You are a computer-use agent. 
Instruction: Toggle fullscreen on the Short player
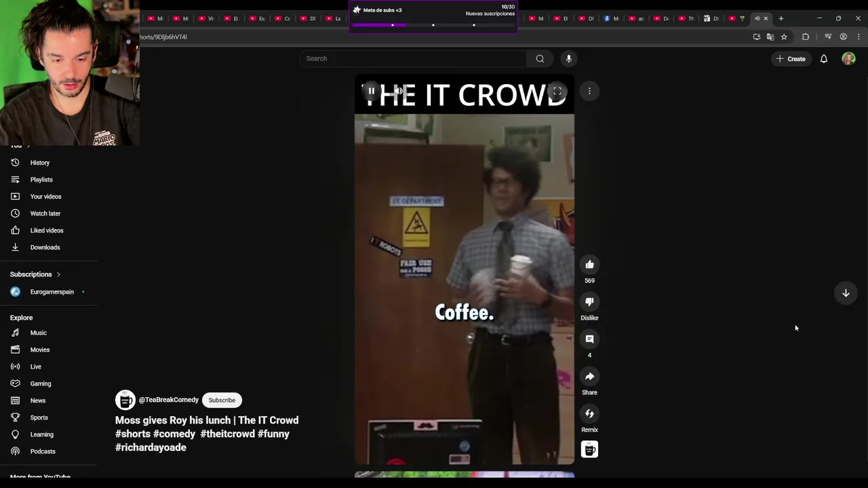pos(557,91)
